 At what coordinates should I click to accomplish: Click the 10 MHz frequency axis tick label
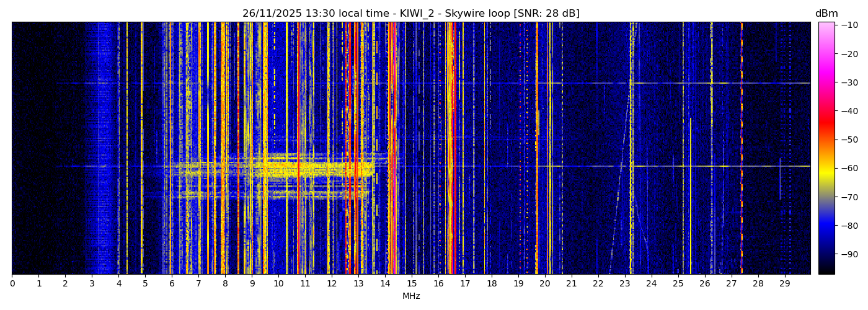[x=278, y=284]
